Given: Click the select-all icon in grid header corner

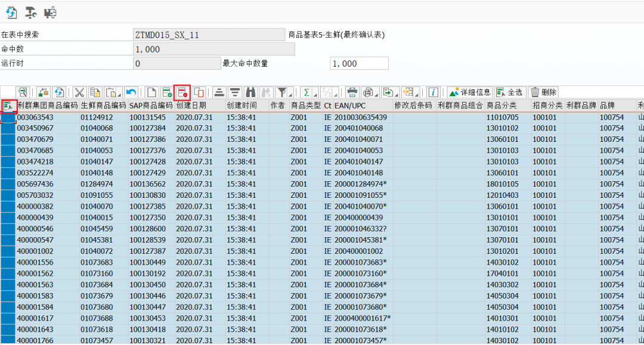Looking at the screenshot, I should pyautogui.click(x=8, y=106).
